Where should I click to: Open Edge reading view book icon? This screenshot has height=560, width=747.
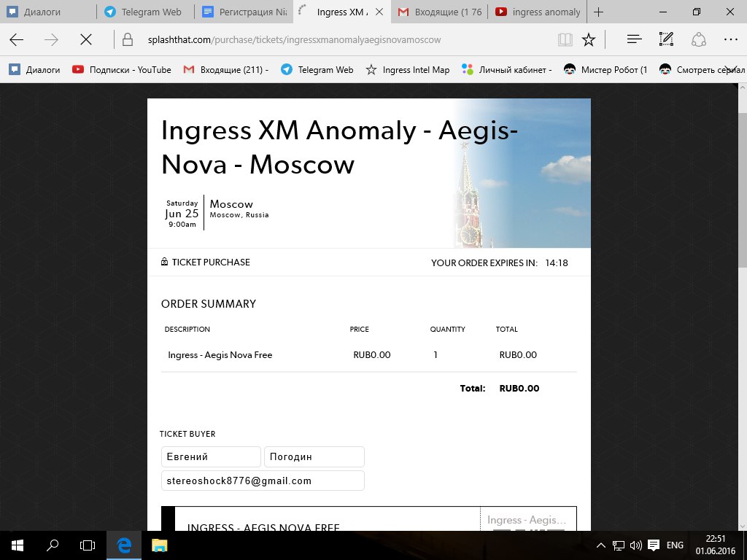coord(565,39)
